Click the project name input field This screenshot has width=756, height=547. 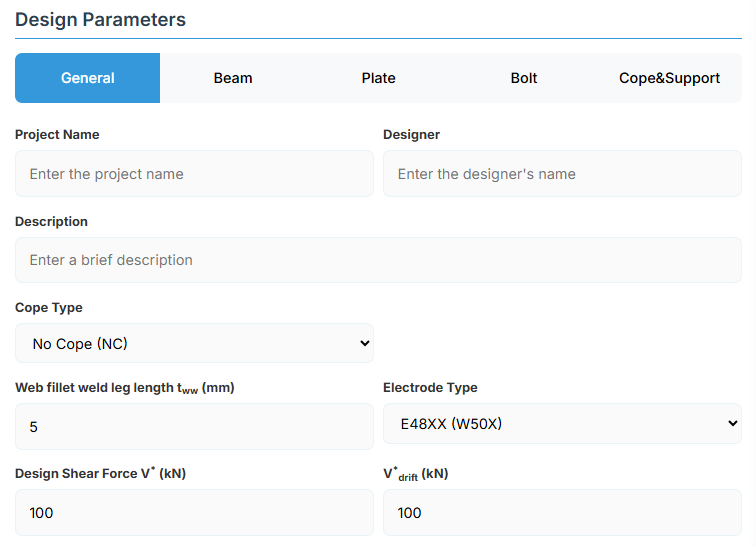[x=194, y=174]
